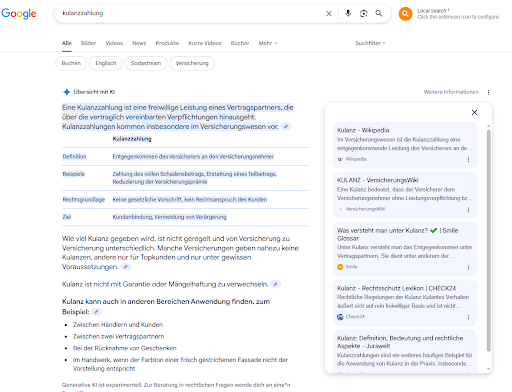Click the source link icon after 'Versicherungswesen vor.'
The image size is (512, 392).
pos(286,127)
